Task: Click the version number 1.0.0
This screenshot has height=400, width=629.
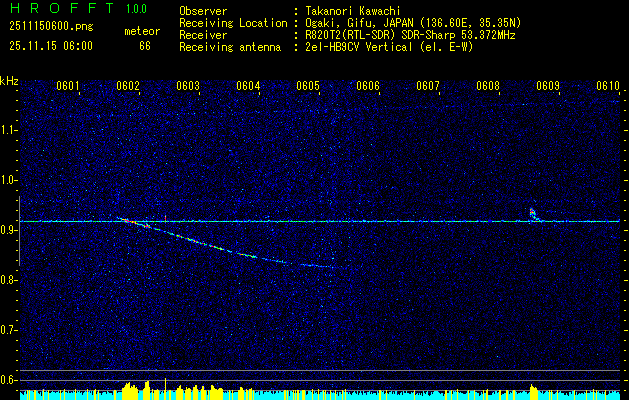Action: point(136,9)
